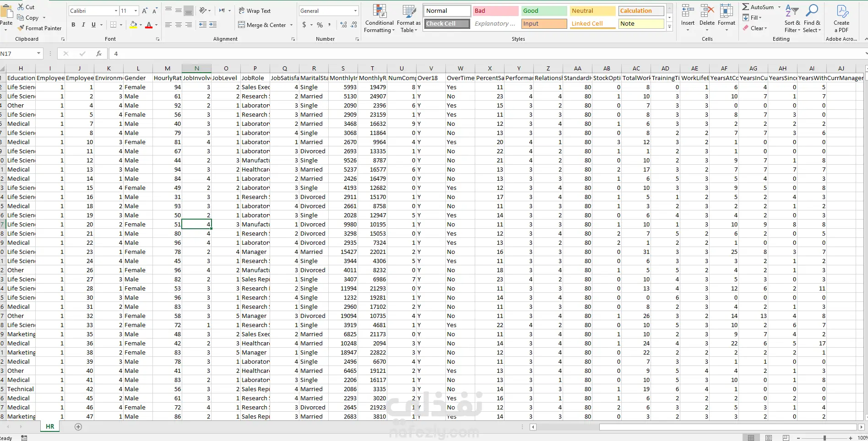Open the Format cells menu
Image resolution: width=868 pixels, height=441 pixels.
click(726, 18)
